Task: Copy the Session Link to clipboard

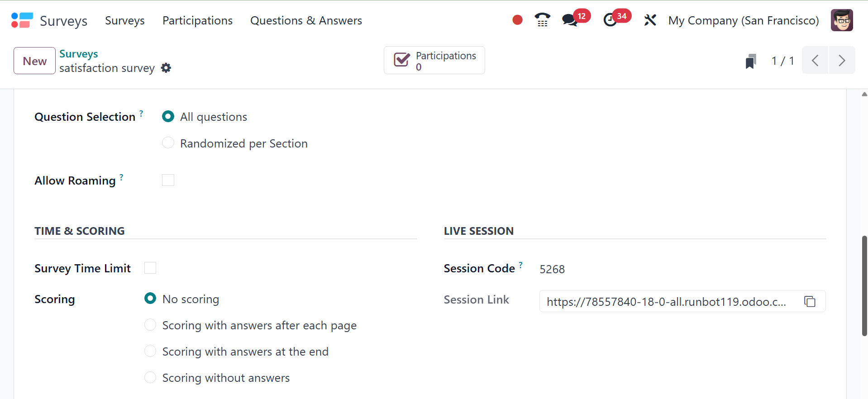Action: pyautogui.click(x=810, y=301)
